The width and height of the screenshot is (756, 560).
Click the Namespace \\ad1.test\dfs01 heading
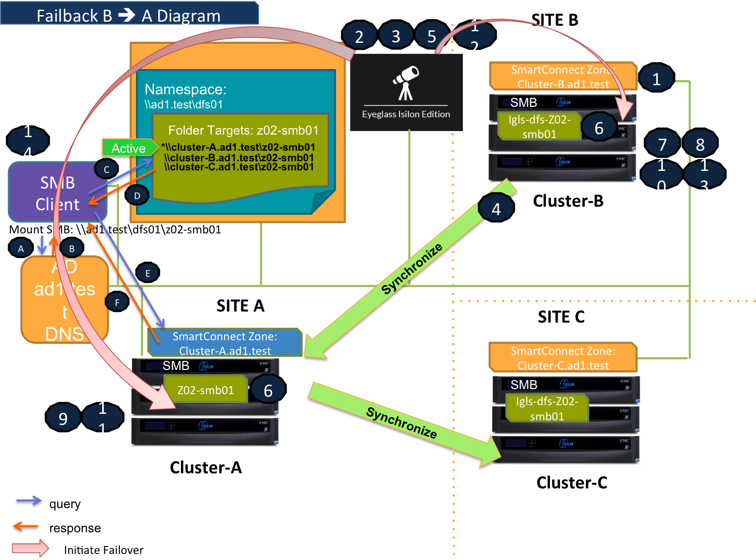pos(185,95)
